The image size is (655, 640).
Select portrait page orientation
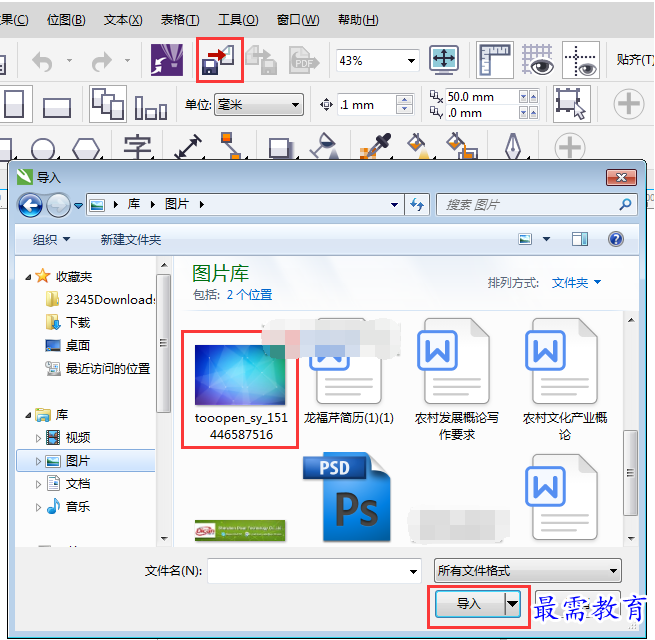coord(14,104)
